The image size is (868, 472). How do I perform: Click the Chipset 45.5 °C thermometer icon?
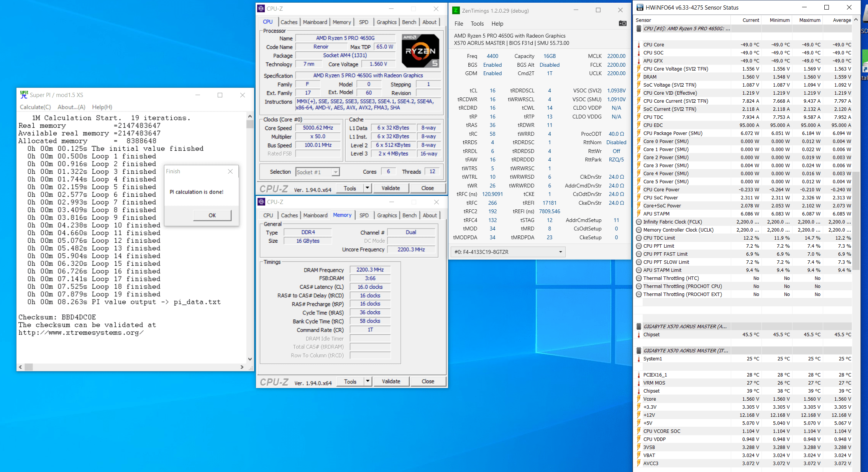[x=639, y=335]
